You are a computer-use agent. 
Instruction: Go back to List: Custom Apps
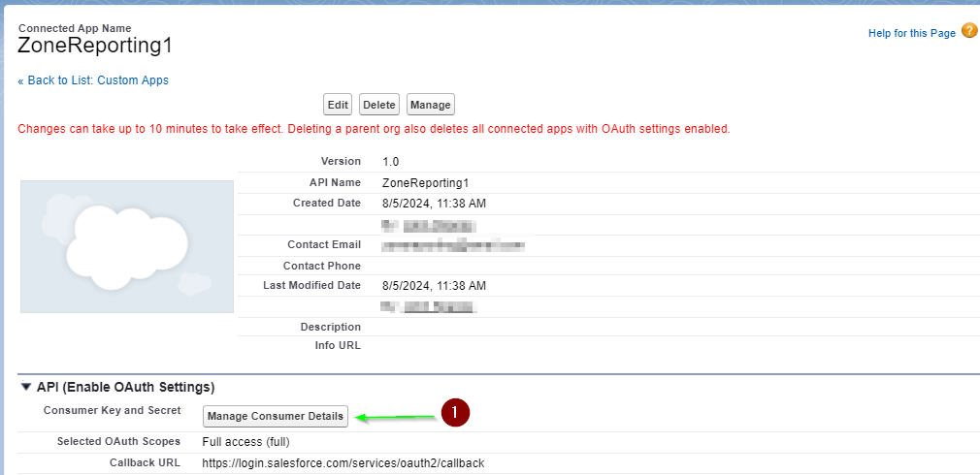[x=93, y=80]
